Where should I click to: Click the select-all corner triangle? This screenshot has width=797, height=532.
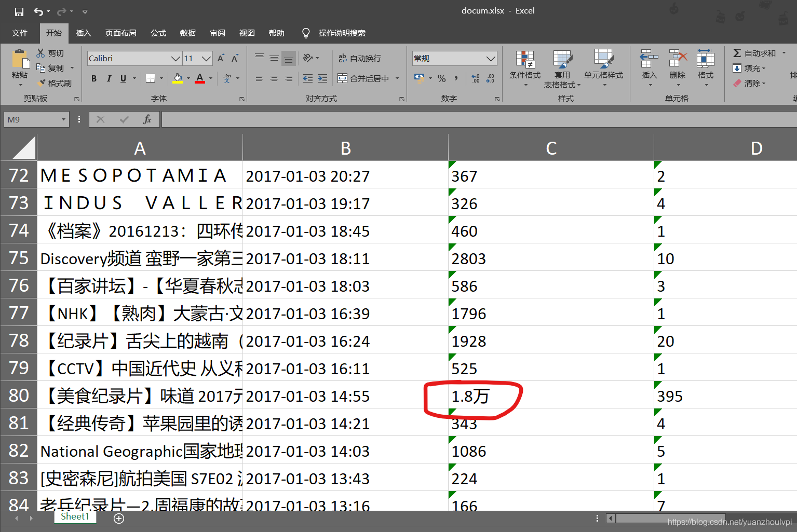(x=24, y=147)
